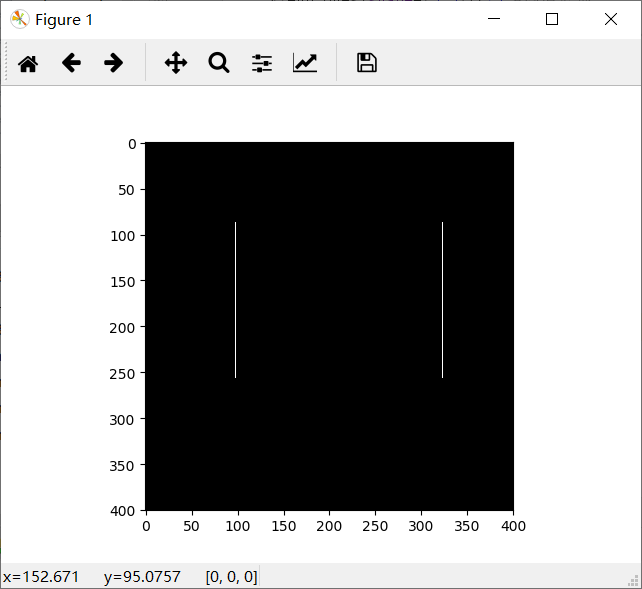Click the x-axis tick label 50
This screenshot has height=589, width=642.
click(191, 526)
